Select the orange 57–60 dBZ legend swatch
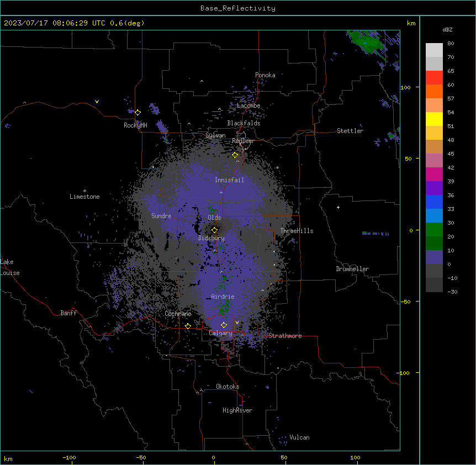The height and width of the screenshot is (465, 476). point(434,91)
